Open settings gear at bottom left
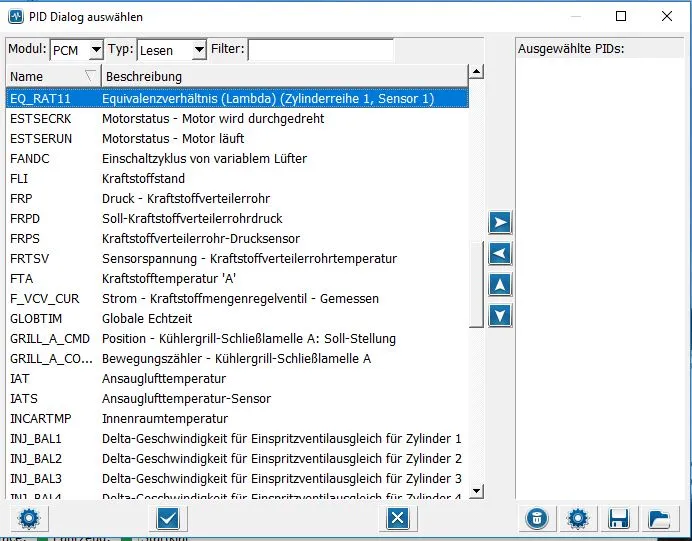Image resolution: width=692 pixels, height=541 pixels. point(27,518)
